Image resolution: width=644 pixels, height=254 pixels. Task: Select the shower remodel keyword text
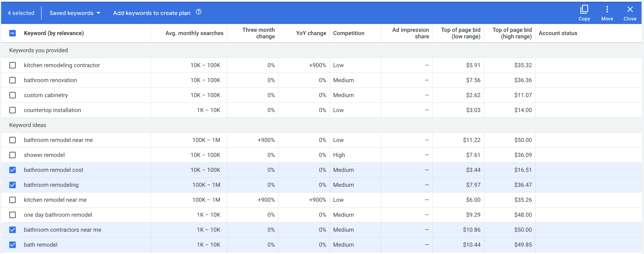coord(44,155)
